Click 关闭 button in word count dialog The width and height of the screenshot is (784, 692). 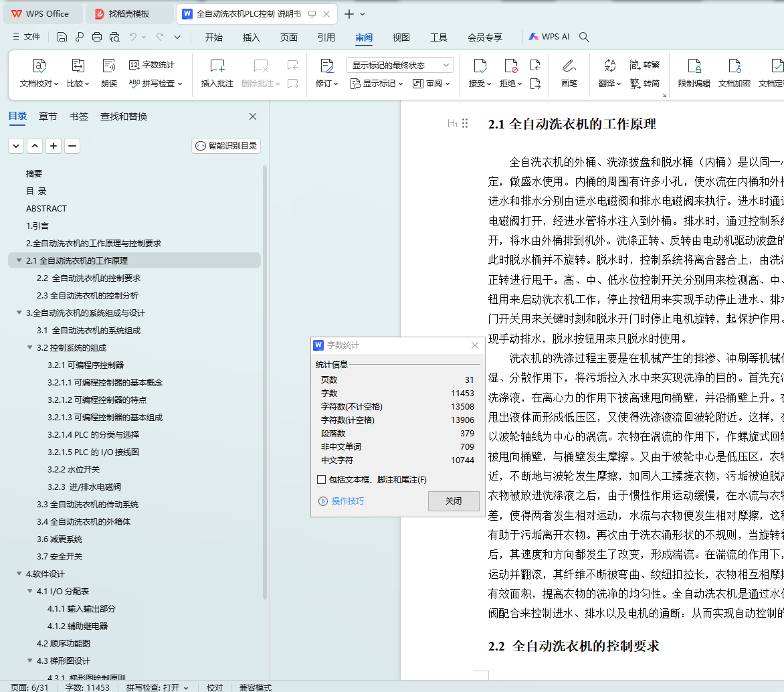click(454, 501)
